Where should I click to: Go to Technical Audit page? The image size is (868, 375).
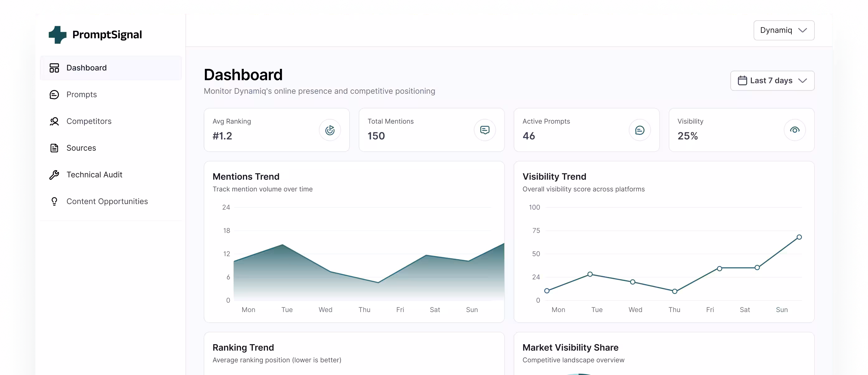pyautogui.click(x=94, y=175)
